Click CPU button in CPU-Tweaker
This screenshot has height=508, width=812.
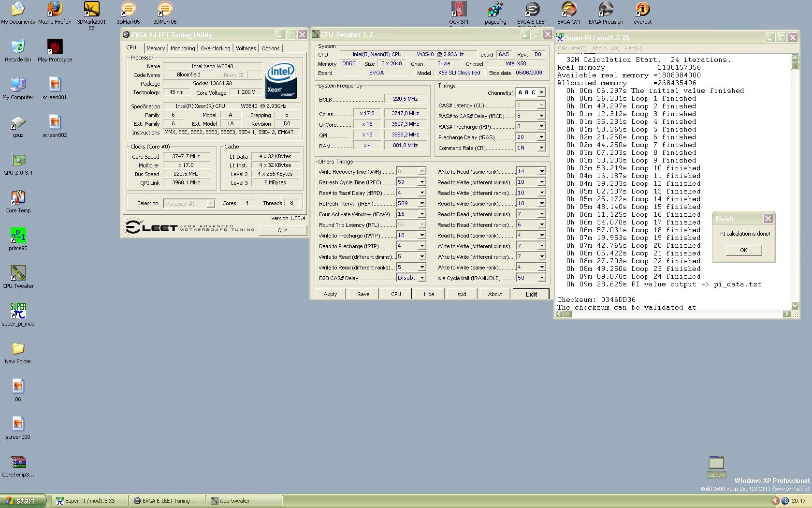pyautogui.click(x=396, y=294)
